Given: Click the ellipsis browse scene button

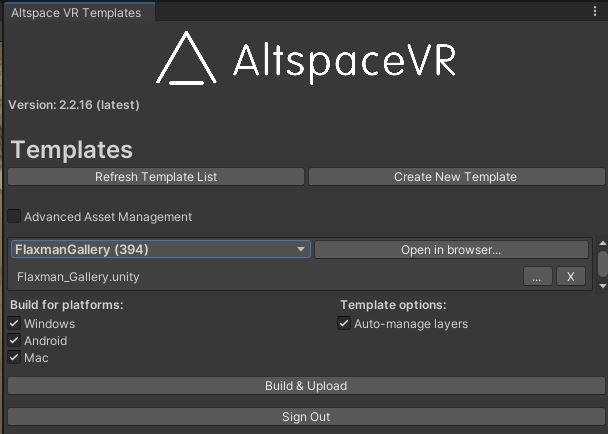Looking at the screenshot, I should click(x=537, y=277).
